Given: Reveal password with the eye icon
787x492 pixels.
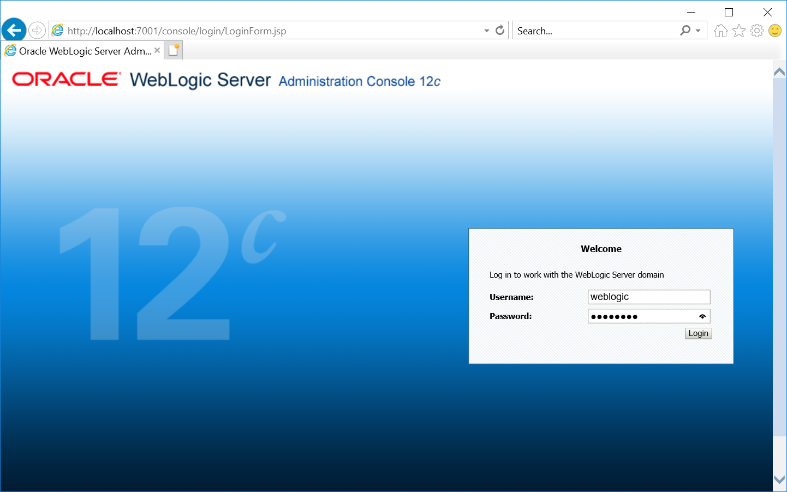Looking at the screenshot, I should (x=702, y=316).
